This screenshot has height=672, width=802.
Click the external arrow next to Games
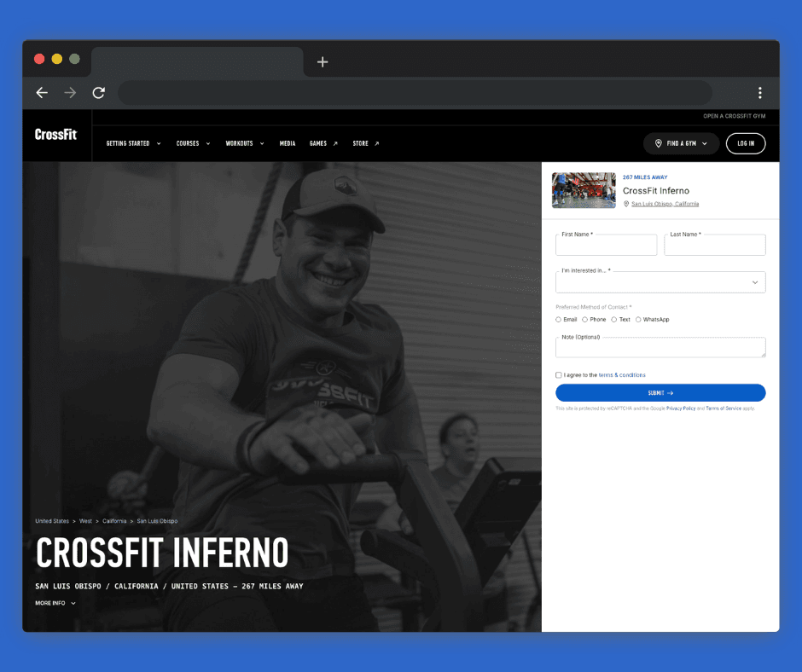click(335, 144)
